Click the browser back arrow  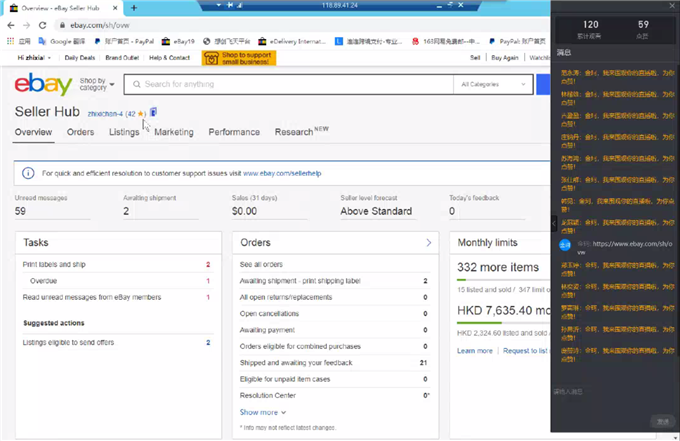pos(11,25)
